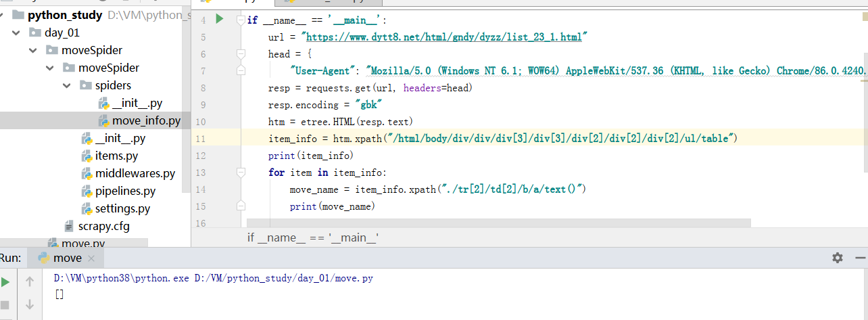Click the editor horizontal scrollbar
This screenshot has height=320, width=868.
click(498, 223)
